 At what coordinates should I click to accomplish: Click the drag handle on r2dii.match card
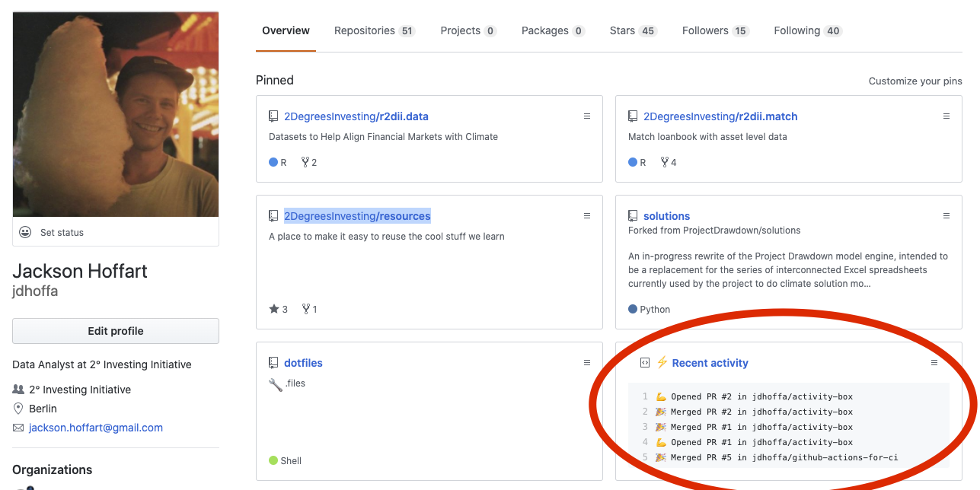point(946,116)
